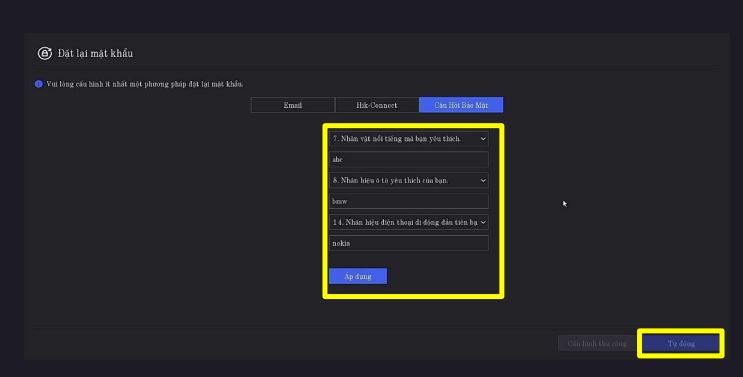
Task: Expand question 8 dropdown about car brand
Action: 409,180
